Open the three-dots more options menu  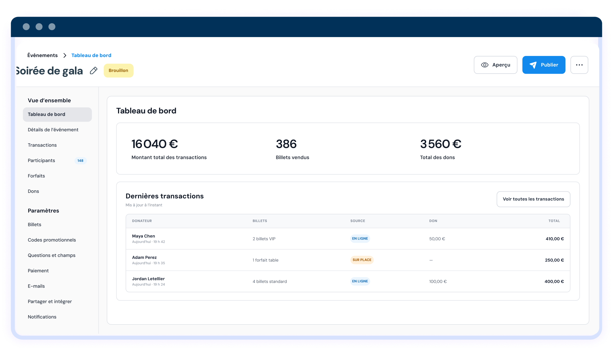point(579,65)
